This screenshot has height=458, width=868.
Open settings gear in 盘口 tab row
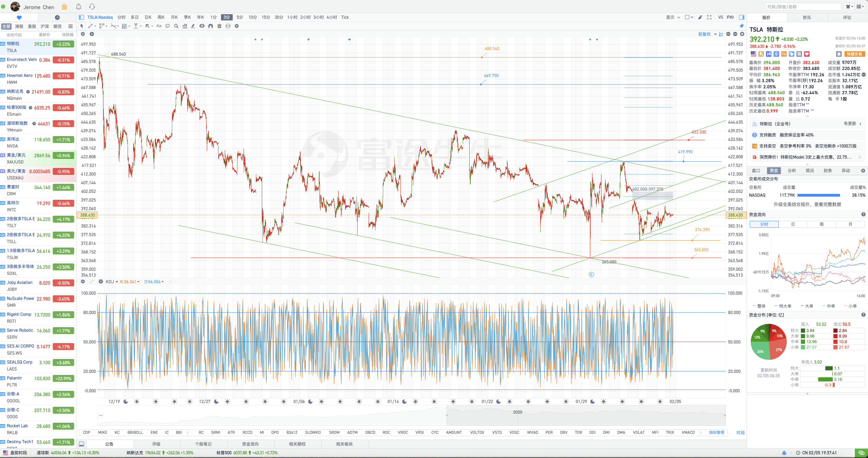(x=863, y=171)
